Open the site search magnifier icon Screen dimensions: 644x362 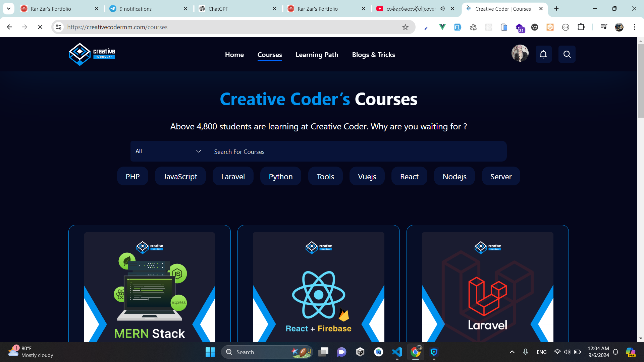click(x=567, y=54)
